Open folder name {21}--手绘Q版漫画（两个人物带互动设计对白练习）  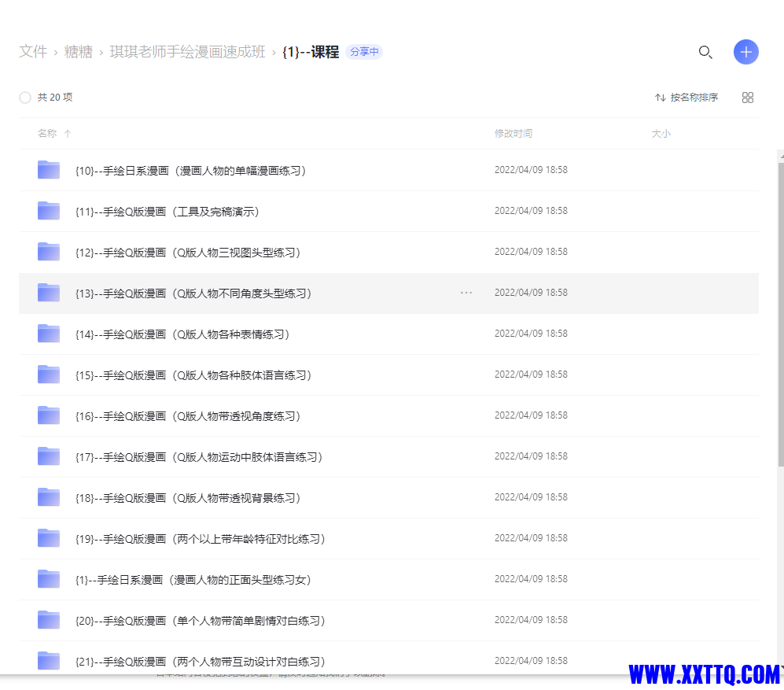[x=201, y=662]
